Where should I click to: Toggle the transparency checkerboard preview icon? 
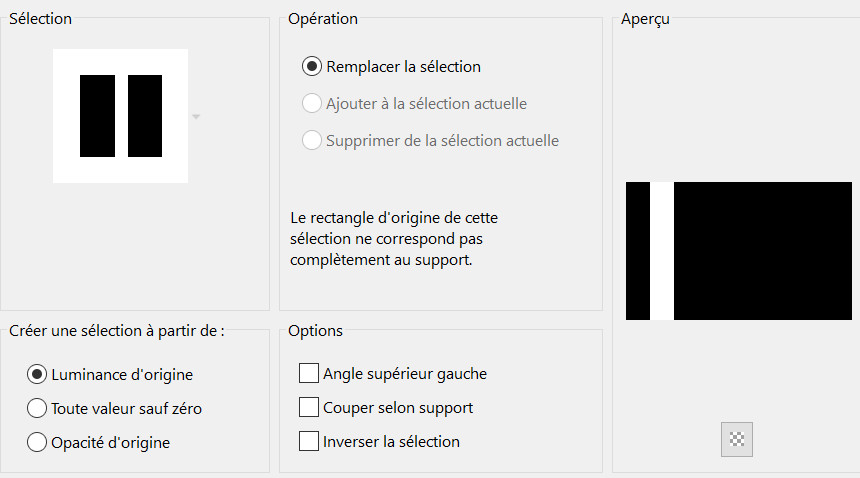click(737, 439)
